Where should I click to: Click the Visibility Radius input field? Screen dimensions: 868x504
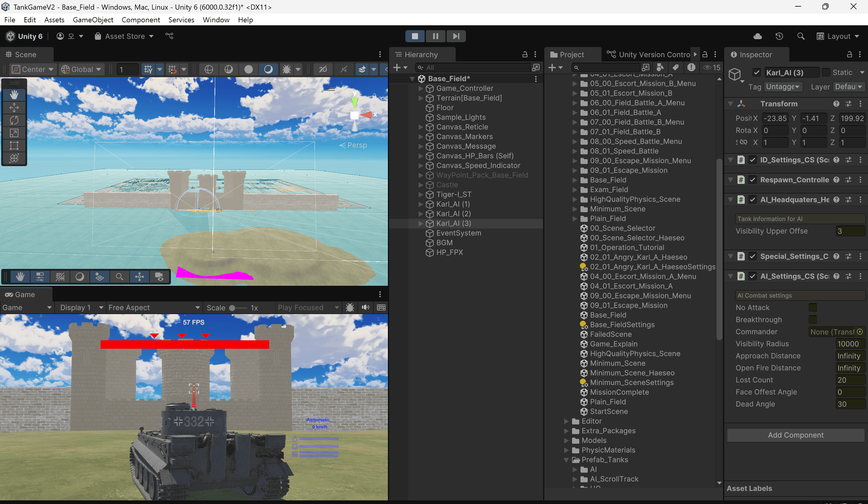click(x=850, y=343)
